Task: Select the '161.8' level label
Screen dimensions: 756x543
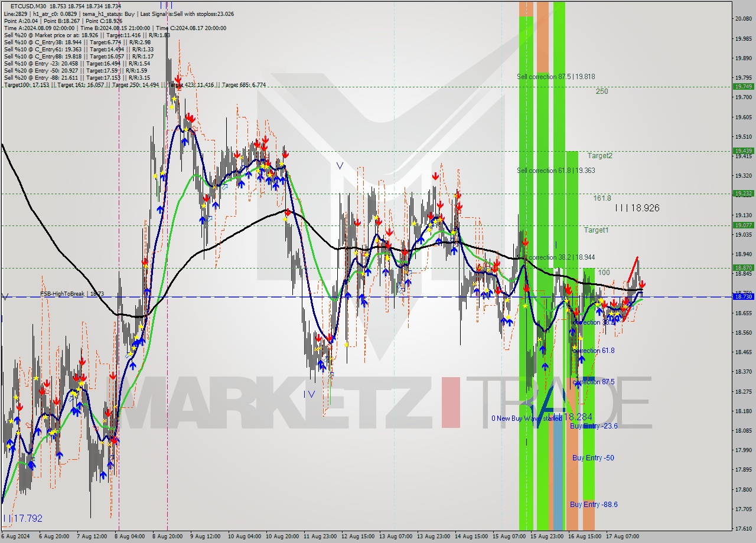Action: click(602, 198)
